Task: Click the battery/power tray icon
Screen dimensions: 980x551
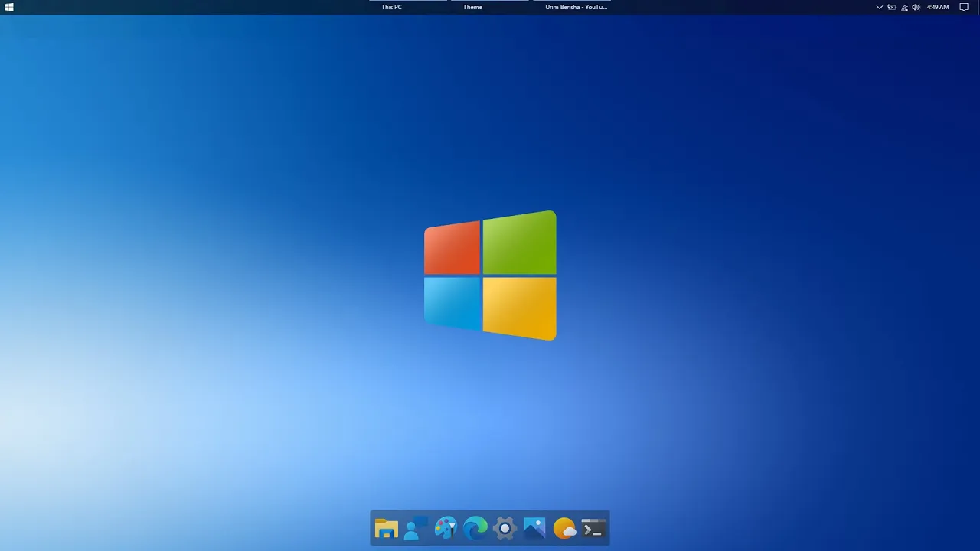Action: tap(892, 7)
